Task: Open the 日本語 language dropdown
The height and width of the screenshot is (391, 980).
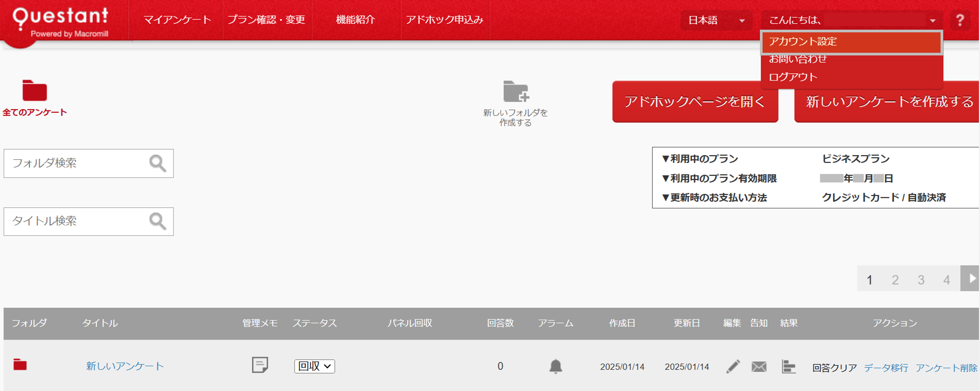Action: pyautogui.click(x=716, y=20)
